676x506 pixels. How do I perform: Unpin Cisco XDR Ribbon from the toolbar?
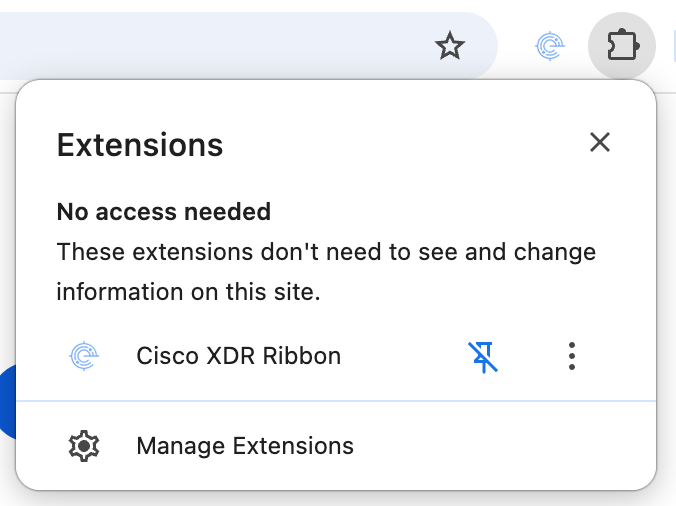[485, 356]
